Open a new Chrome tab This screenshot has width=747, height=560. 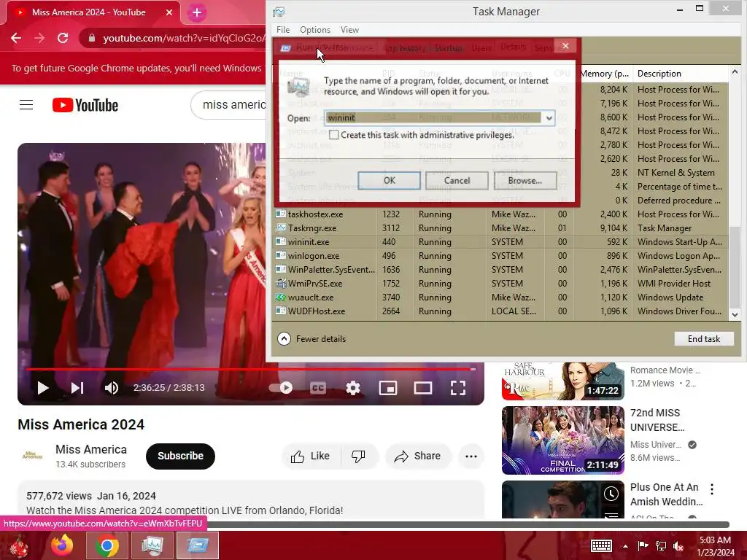click(197, 12)
